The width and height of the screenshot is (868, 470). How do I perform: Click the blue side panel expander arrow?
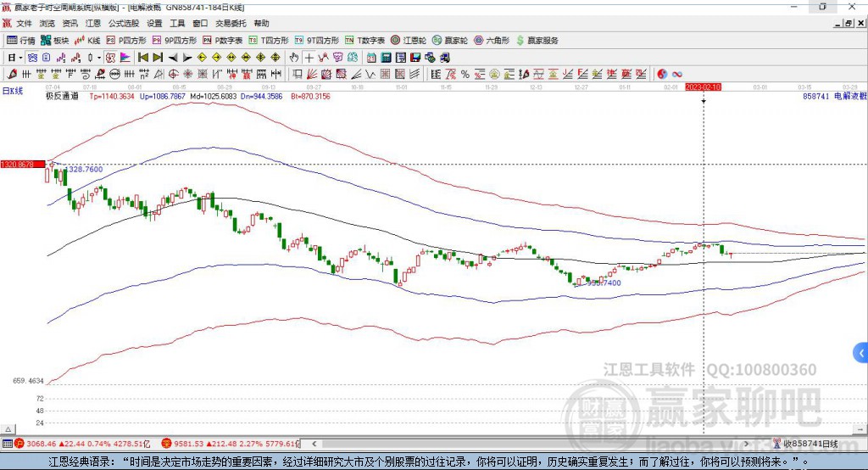coord(861,353)
